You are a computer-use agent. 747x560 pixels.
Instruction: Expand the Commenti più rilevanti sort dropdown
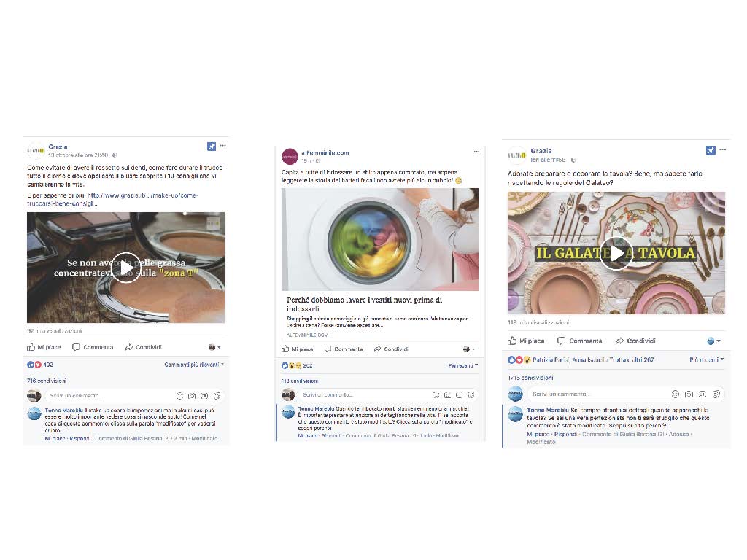[194, 365]
